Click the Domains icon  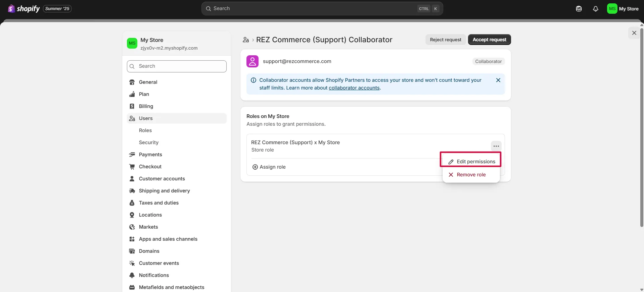pyautogui.click(x=132, y=251)
